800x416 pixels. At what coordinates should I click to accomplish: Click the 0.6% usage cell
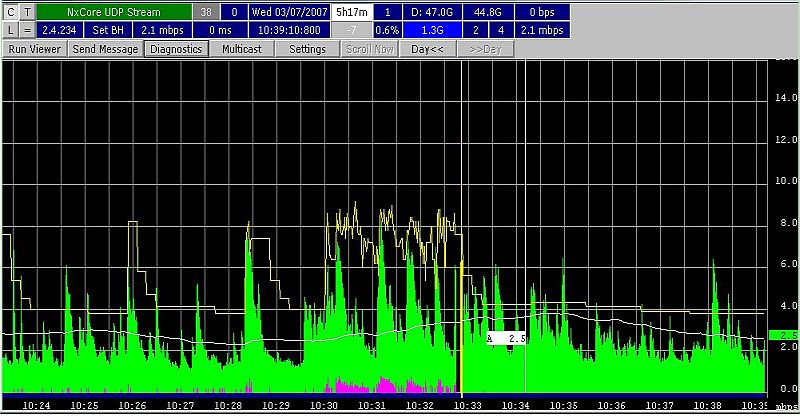point(387,30)
